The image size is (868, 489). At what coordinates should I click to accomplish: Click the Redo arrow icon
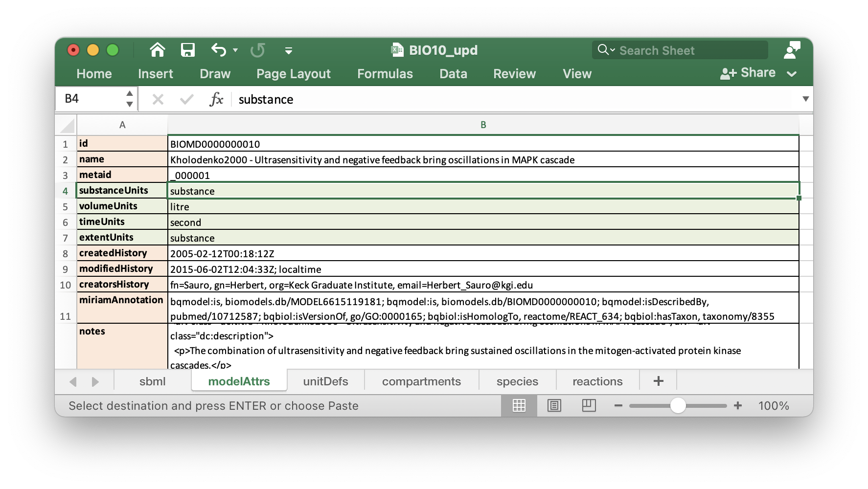click(x=257, y=50)
